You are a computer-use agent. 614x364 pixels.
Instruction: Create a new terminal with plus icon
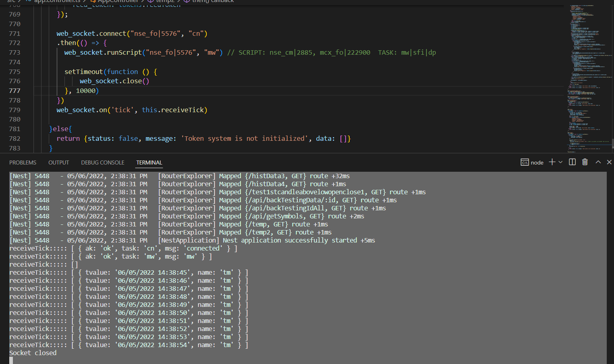coord(552,162)
